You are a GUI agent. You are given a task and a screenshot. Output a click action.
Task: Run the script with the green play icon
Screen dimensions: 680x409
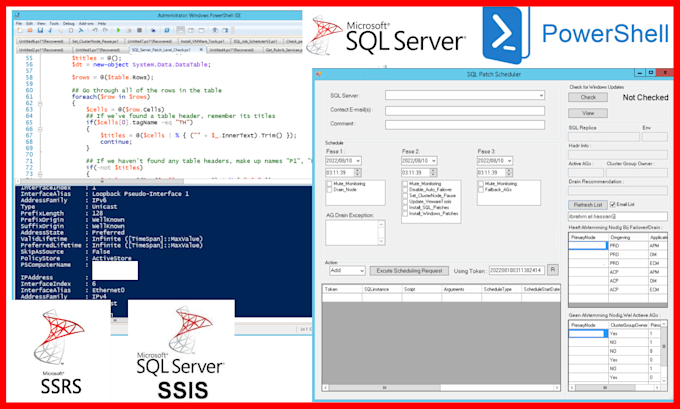click(x=118, y=30)
